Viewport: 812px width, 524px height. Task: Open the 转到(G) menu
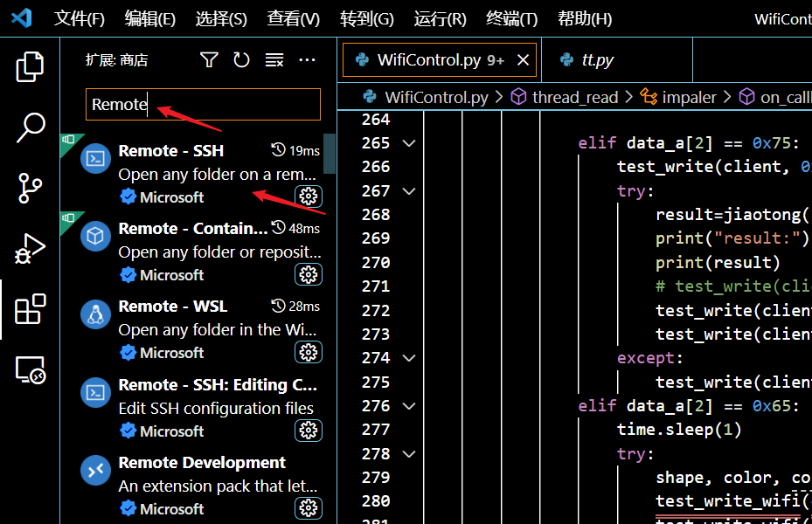click(x=366, y=19)
